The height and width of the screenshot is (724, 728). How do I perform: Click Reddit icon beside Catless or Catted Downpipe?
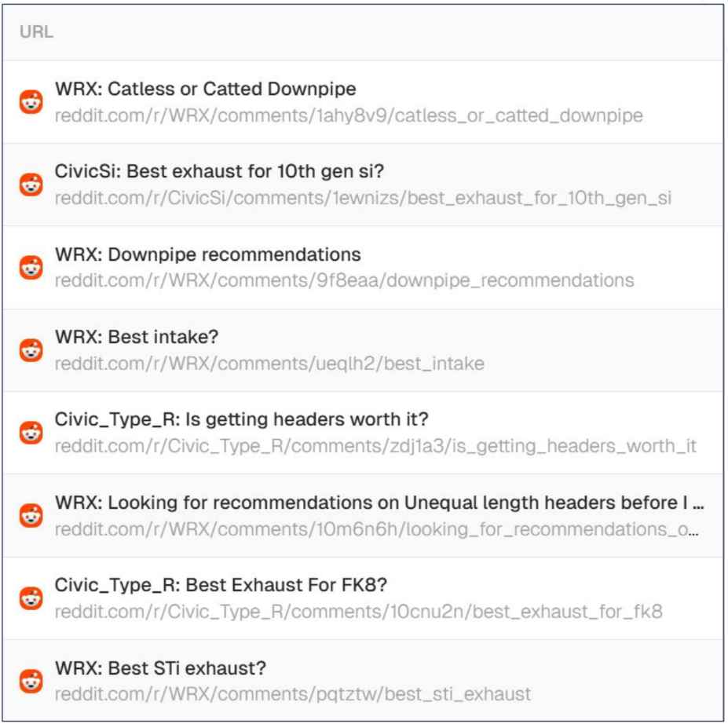point(31,102)
